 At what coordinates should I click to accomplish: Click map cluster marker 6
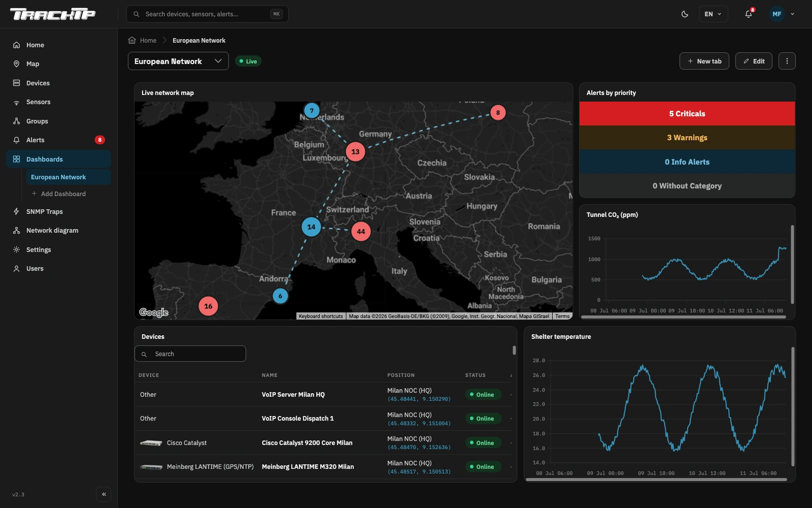tap(280, 296)
